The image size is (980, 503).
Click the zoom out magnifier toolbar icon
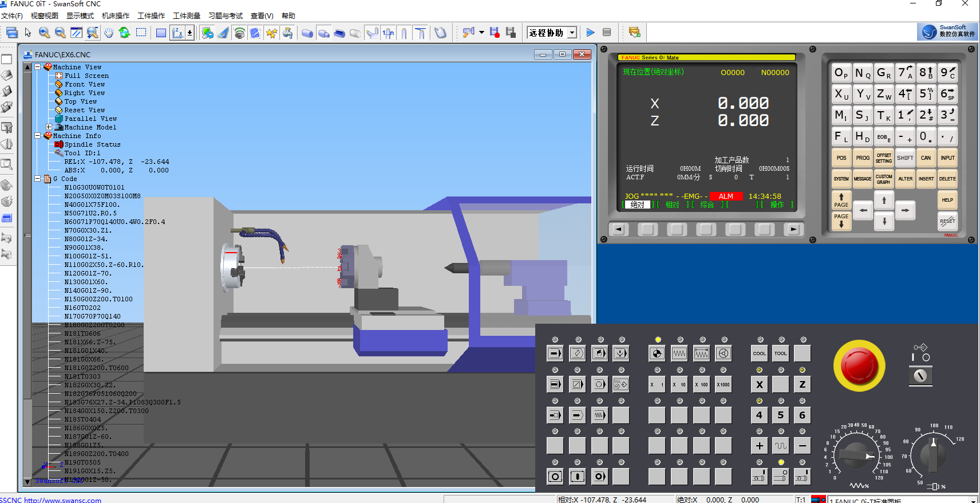click(60, 33)
